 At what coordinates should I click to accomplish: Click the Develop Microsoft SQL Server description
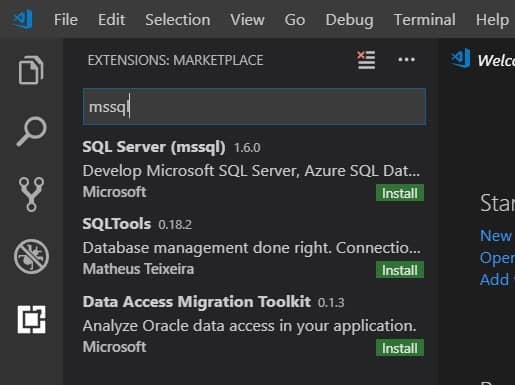tap(251, 171)
